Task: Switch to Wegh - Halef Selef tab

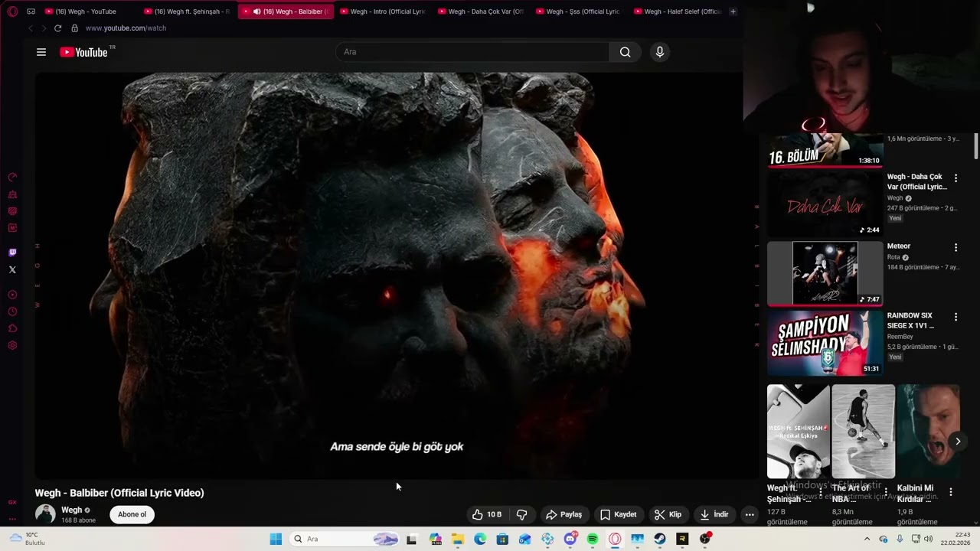Action: click(676, 11)
